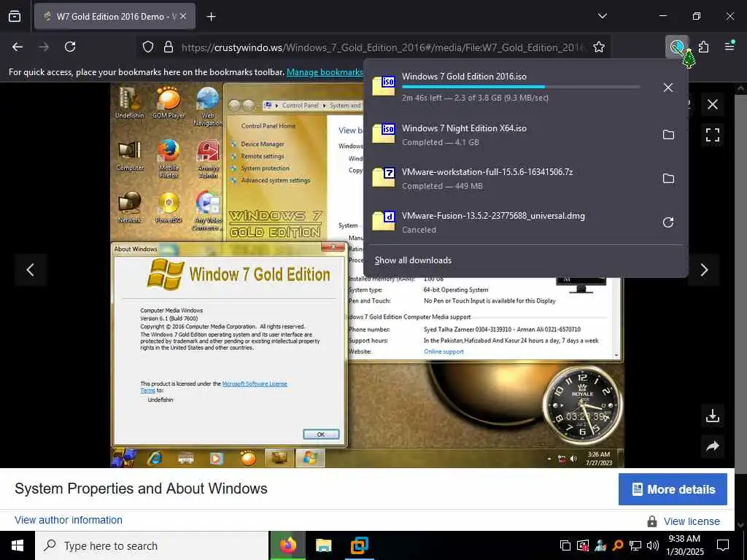Retry the canceled VMware-Fusion download
The height and width of the screenshot is (560, 747).
(x=668, y=222)
